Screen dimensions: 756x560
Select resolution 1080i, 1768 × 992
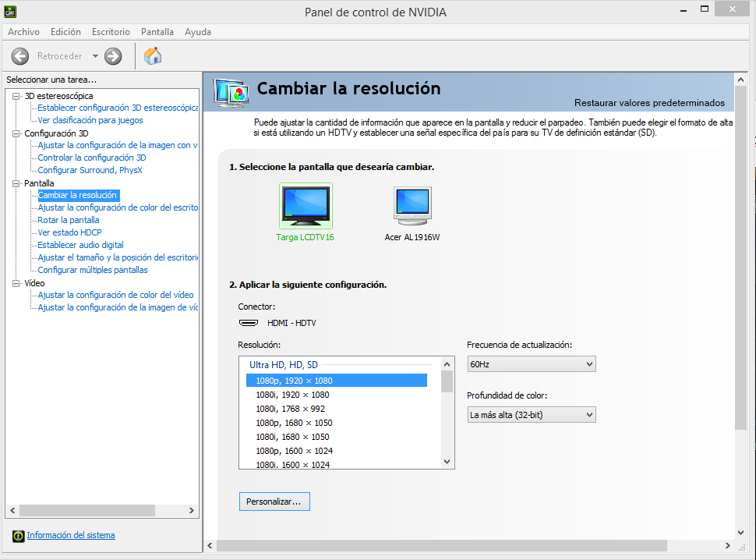click(x=337, y=409)
